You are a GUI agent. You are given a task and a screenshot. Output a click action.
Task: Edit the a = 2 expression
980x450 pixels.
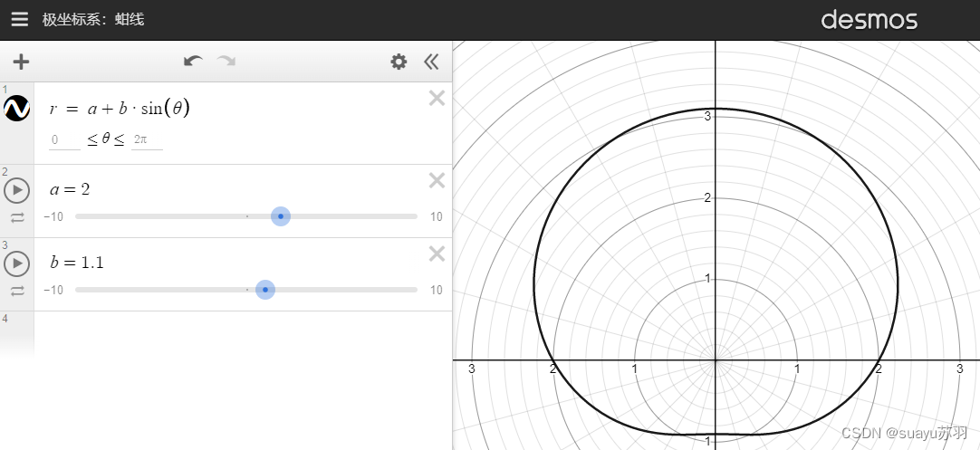[70, 188]
